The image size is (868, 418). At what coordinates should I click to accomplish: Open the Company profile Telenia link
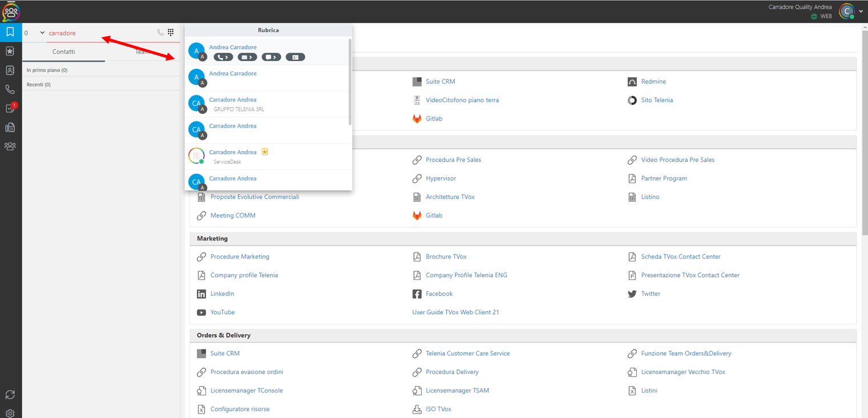(244, 275)
